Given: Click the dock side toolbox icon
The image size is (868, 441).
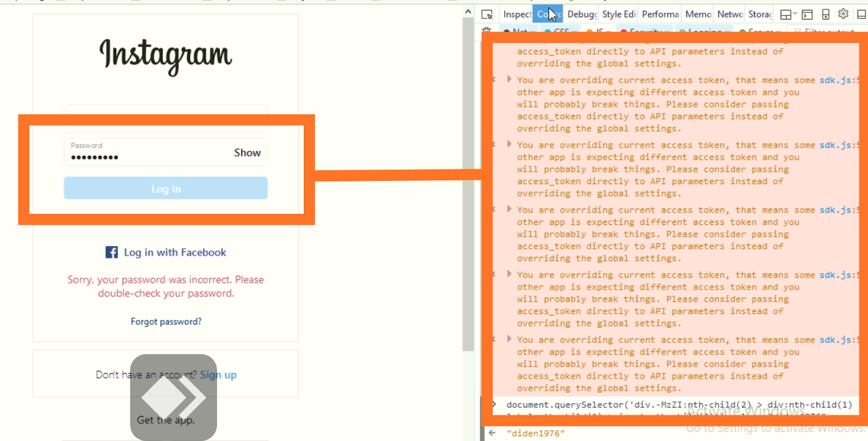Looking at the screenshot, I should (861, 14).
